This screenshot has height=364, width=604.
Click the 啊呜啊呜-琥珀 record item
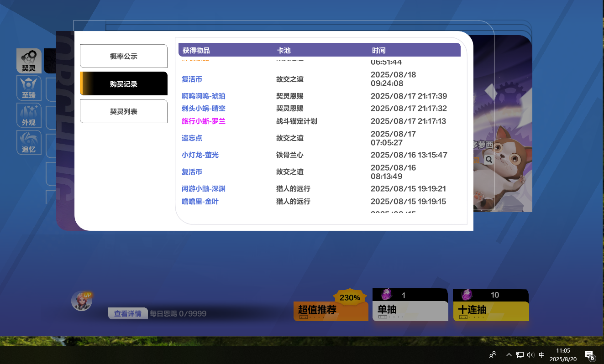pyautogui.click(x=204, y=96)
